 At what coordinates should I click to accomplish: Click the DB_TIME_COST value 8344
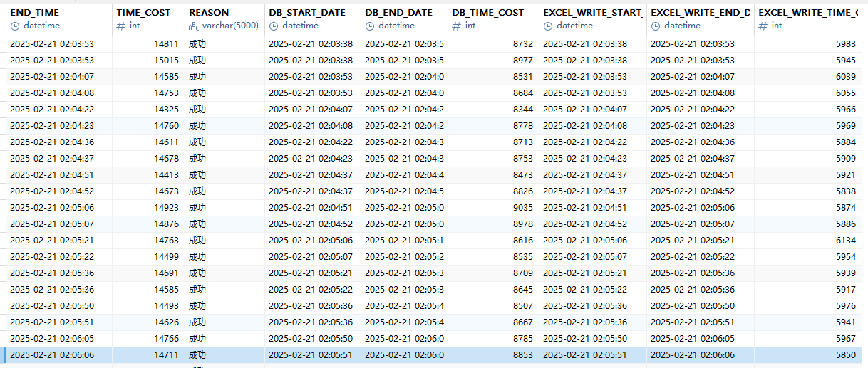click(494, 110)
